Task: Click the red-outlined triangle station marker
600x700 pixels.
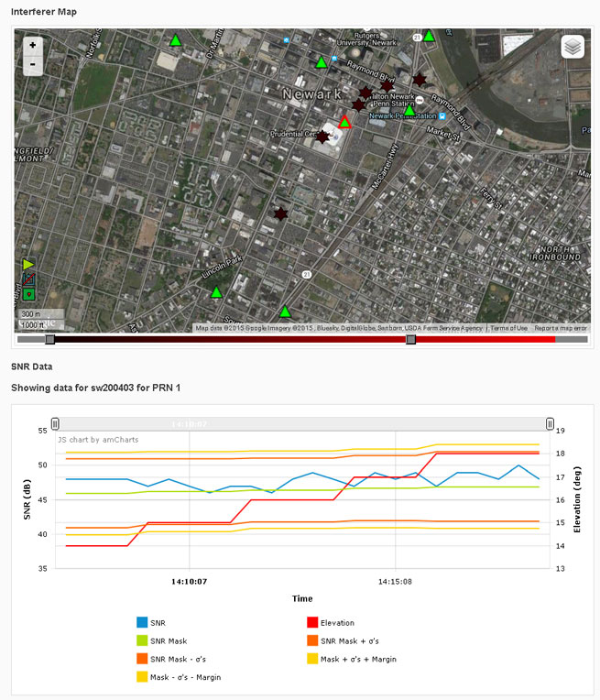Action: click(x=344, y=122)
